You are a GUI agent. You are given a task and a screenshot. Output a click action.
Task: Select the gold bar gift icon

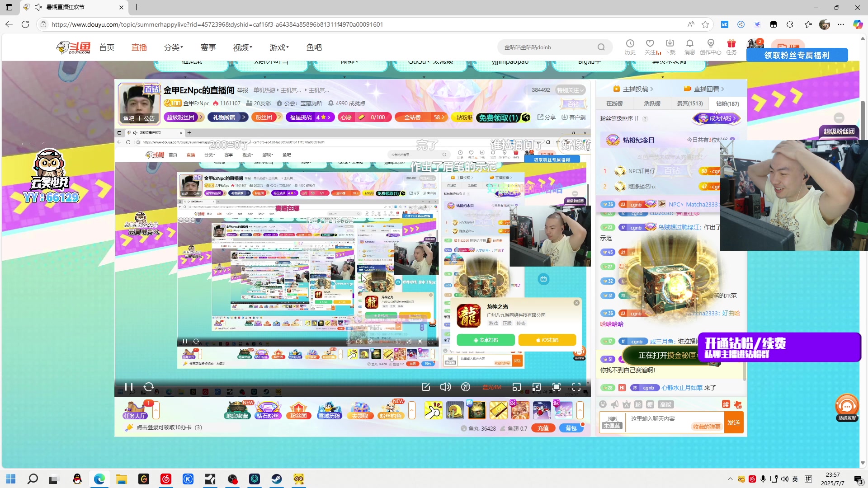click(498, 410)
